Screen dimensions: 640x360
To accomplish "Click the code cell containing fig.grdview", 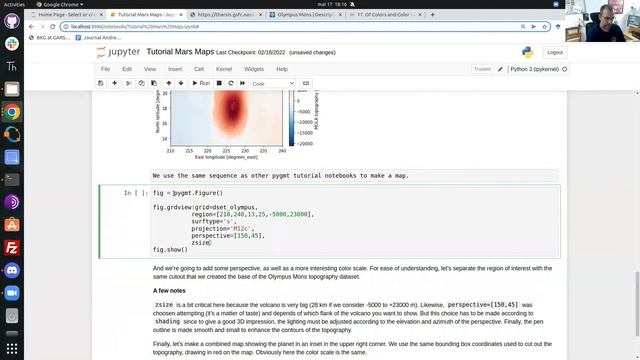I will [355, 222].
